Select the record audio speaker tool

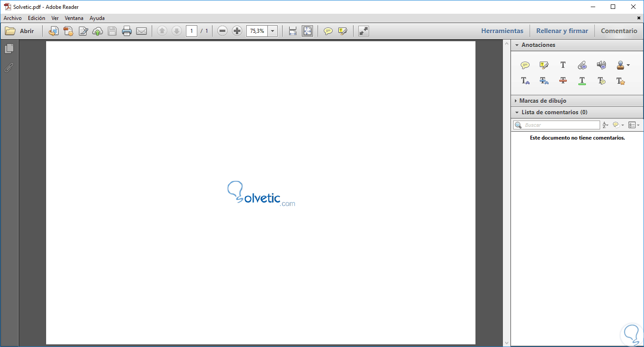(601, 65)
